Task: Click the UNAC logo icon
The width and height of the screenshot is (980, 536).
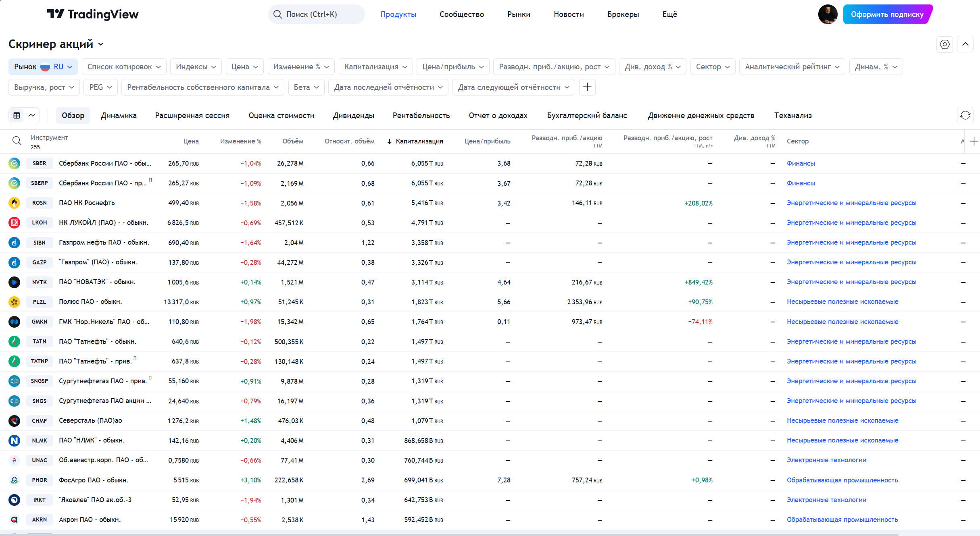Action: coord(14,460)
